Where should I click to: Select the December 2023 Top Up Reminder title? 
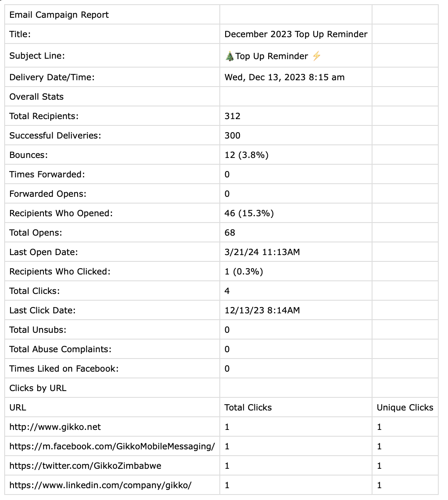(x=296, y=34)
